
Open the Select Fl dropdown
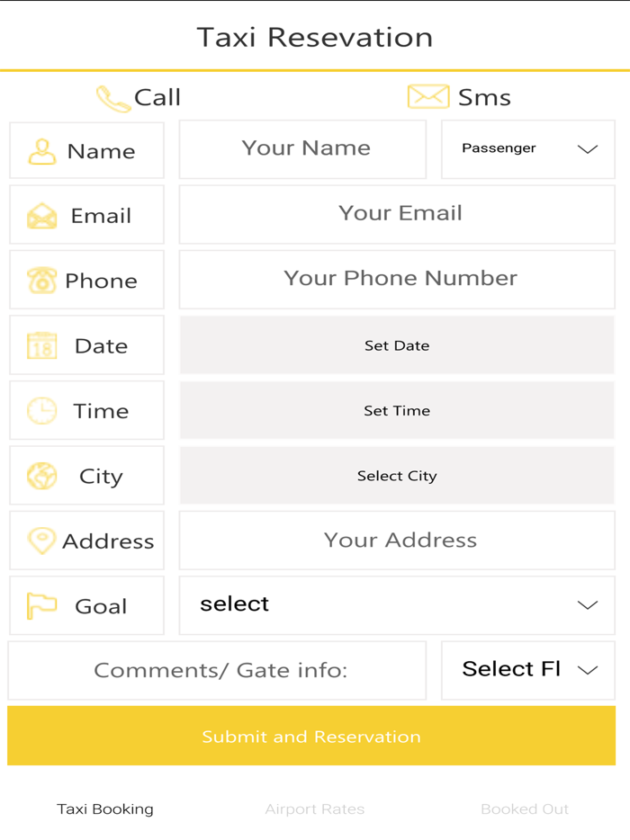pyautogui.click(x=527, y=670)
